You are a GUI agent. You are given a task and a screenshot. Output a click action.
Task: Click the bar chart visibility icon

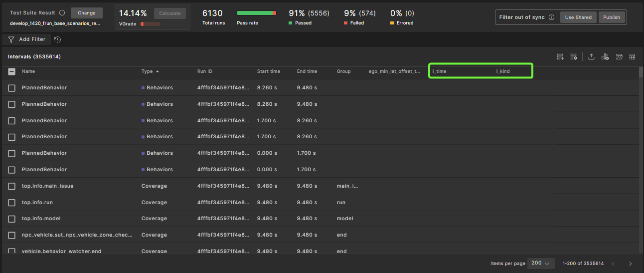(605, 57)
